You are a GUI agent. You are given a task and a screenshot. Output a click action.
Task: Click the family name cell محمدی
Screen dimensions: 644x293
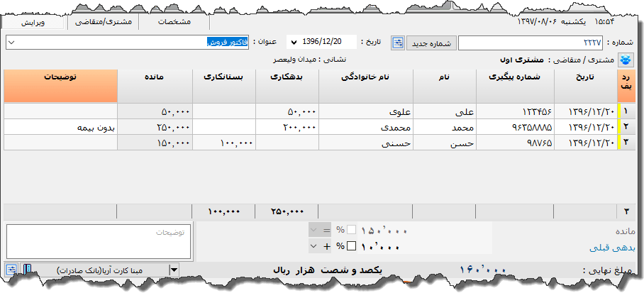tap(366, 127)
